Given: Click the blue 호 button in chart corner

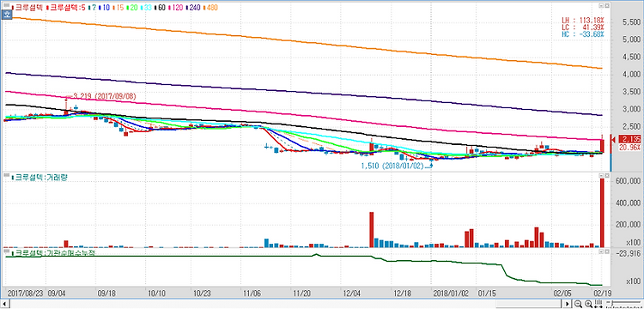Looking at the screenshot, I should tap(6, 15).
